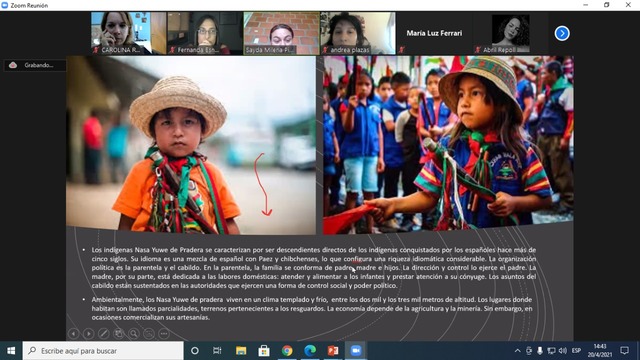Viewport: 640px width, 360px height.
Task: Click the right photo of child in knitted hat
Action: tap(448, 145)
